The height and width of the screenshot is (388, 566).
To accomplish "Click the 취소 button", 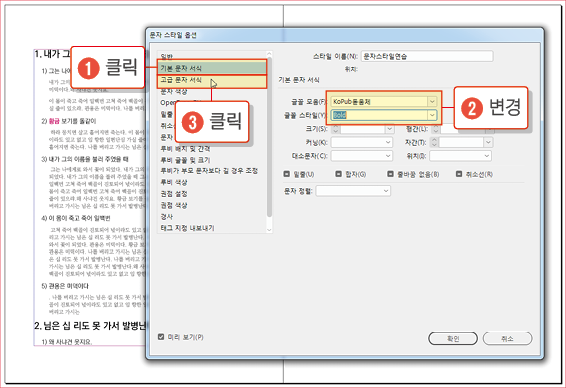I will tap(507, 339).
